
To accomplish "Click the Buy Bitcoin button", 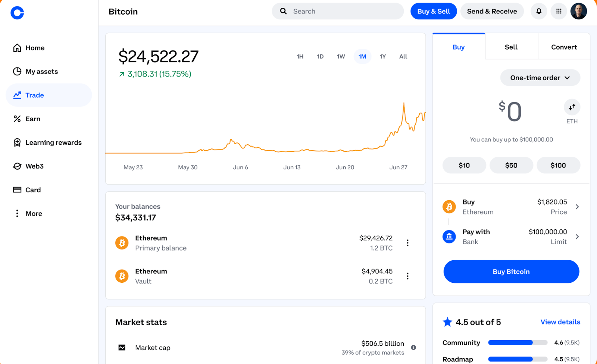I will tap(511, 272).
